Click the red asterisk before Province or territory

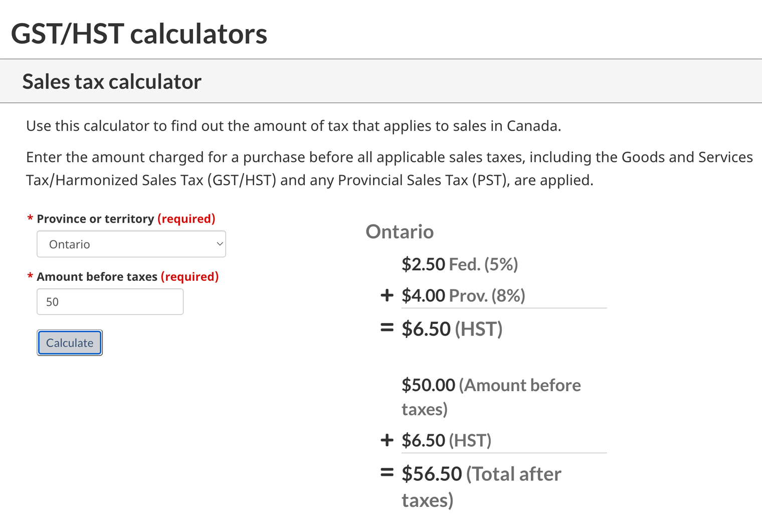(x=30, y=219)
